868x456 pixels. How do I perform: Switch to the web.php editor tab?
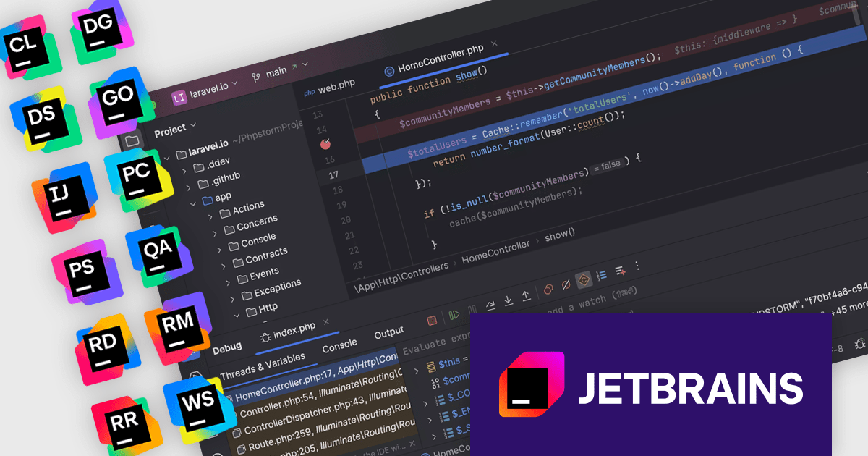coord(329,89)
